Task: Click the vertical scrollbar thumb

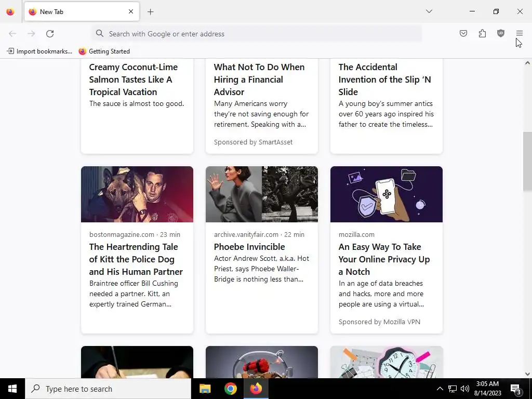Action: coord(527,161)
